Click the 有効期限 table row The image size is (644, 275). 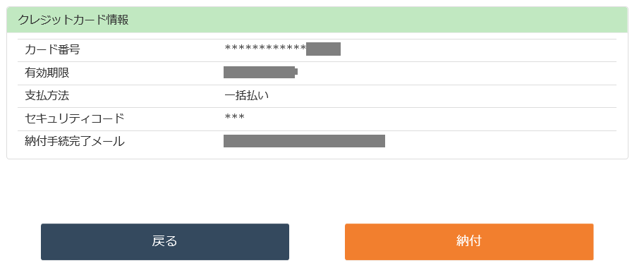pyautogui.click(x=317, y=73)
